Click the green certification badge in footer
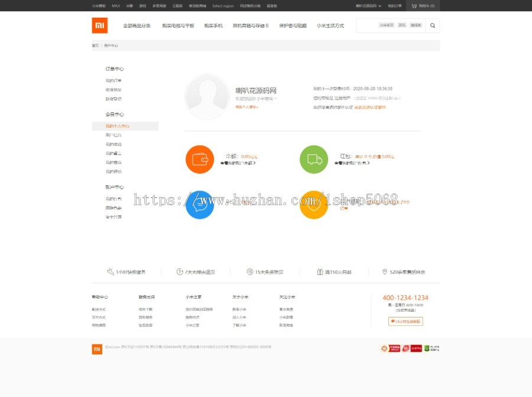The width and height of the screenshot is (532, 397). coord(432,348)
